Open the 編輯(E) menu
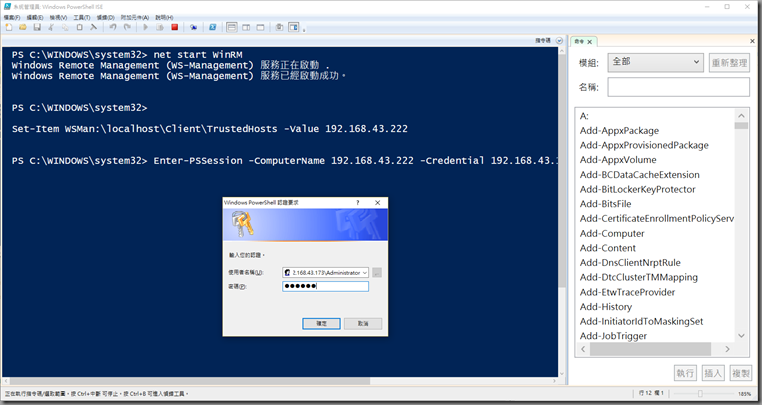Image resolution: width=762 pixels, height=405 pixels. (x=35, y=17)
